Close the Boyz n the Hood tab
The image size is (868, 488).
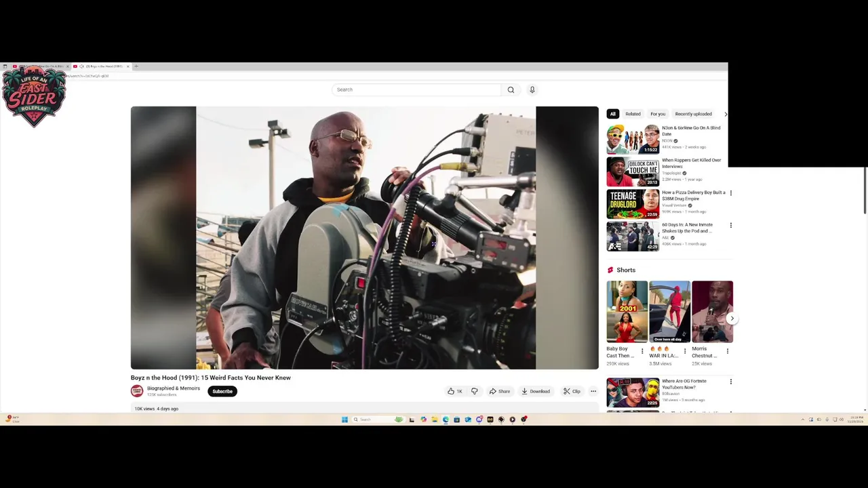pos(127,66)
